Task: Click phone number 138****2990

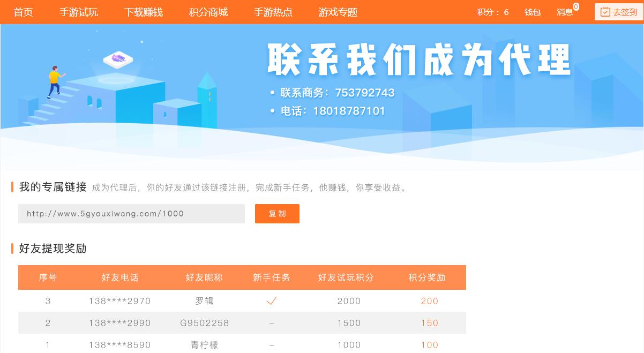Action: pyautogui.click(x=120, y=323)
